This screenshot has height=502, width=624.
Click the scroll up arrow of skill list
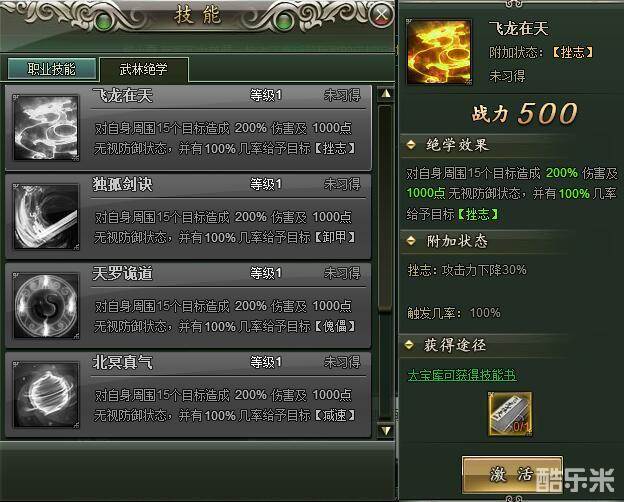point(386,94)
